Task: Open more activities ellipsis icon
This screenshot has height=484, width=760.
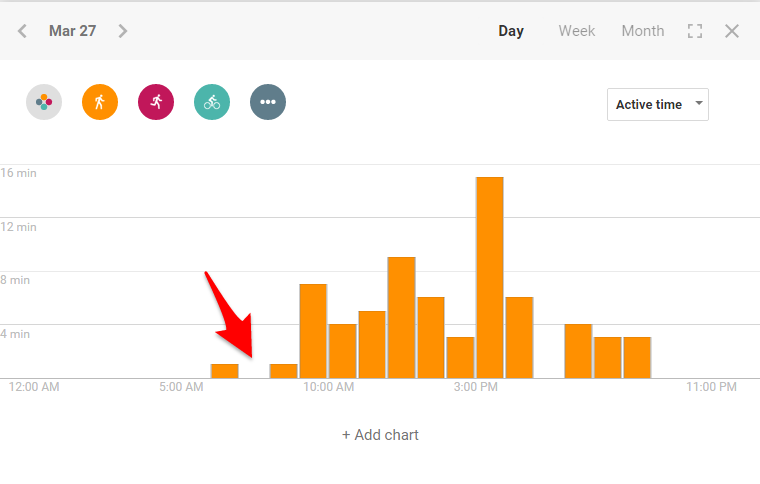Action: coord(268,101)
